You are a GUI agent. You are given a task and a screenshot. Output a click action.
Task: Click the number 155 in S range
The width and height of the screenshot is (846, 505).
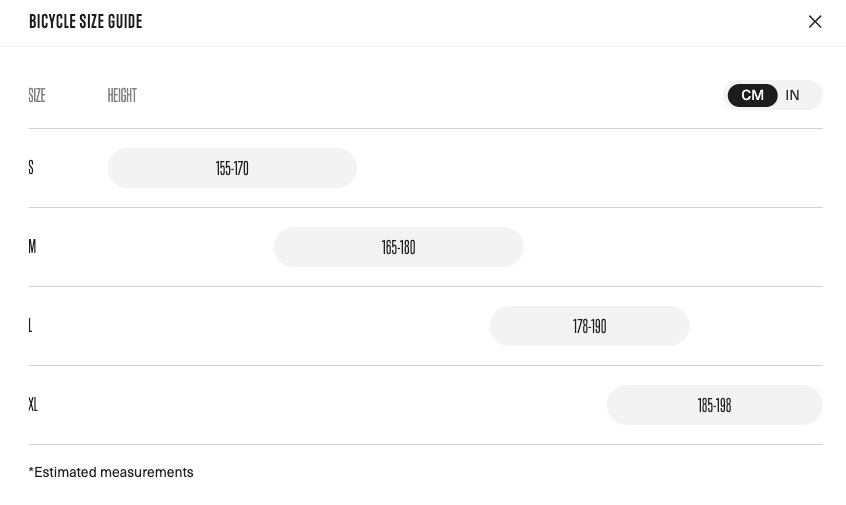[223, 168]
